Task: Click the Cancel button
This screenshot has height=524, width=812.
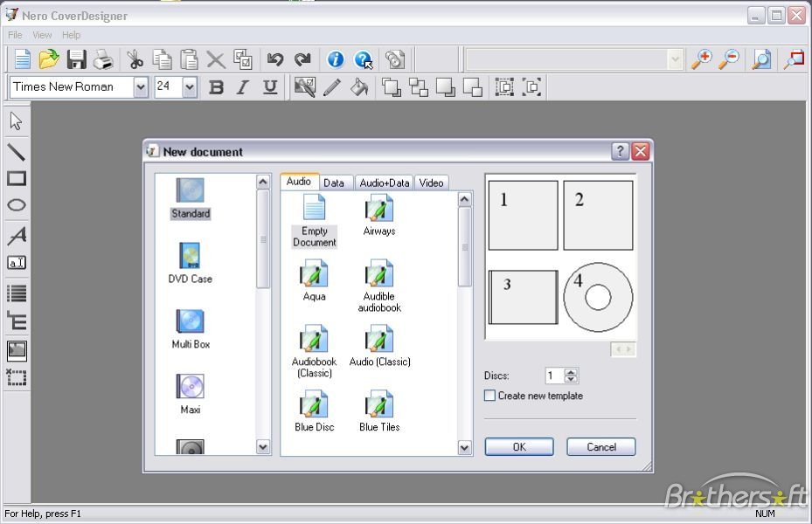Action: (x=600, y=447)
